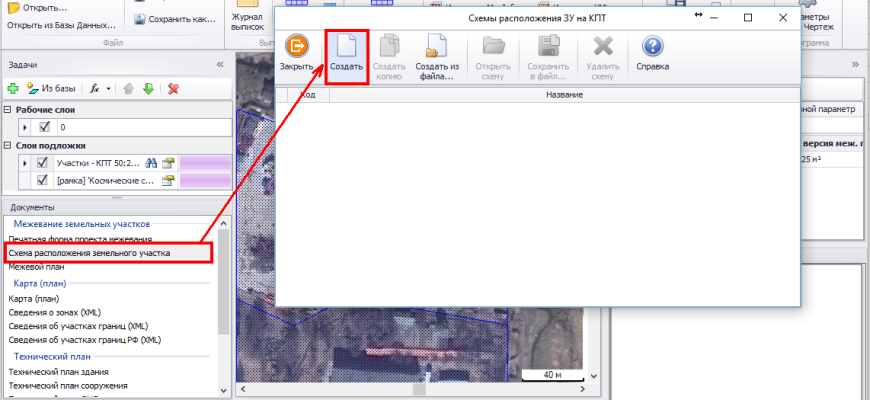Click the Из базы button
Screen dimensions: 870x400
(x=52, y=88)
